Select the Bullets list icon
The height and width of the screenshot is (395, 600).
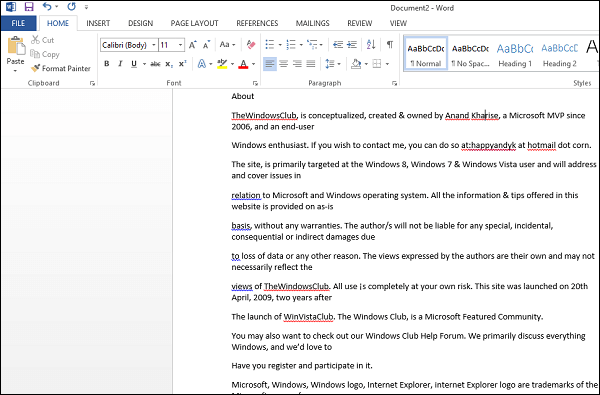(270, 45)
